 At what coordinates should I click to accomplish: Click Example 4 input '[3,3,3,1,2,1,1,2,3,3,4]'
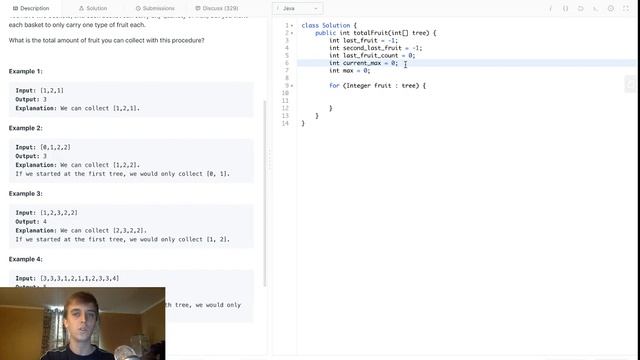[x=80, y=278]
